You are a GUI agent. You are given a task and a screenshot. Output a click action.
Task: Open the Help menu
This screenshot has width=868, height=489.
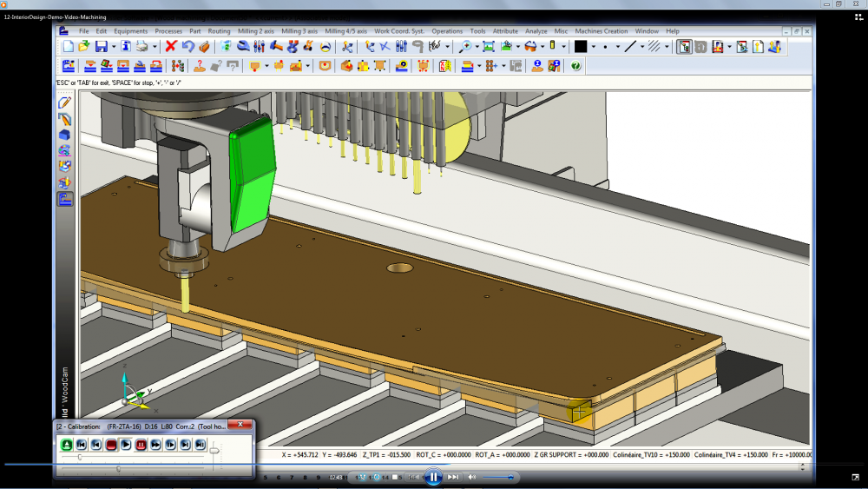coord(673,31)
